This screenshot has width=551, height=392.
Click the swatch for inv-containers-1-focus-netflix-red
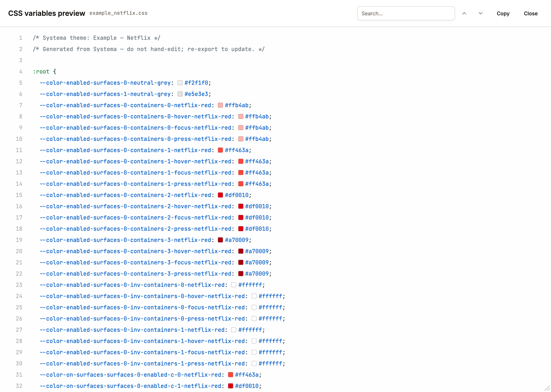(x=254, y=352)
